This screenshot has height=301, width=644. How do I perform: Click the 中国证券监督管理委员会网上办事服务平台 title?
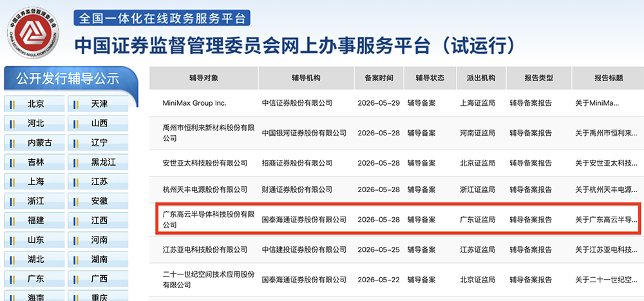tap(294, 46)
